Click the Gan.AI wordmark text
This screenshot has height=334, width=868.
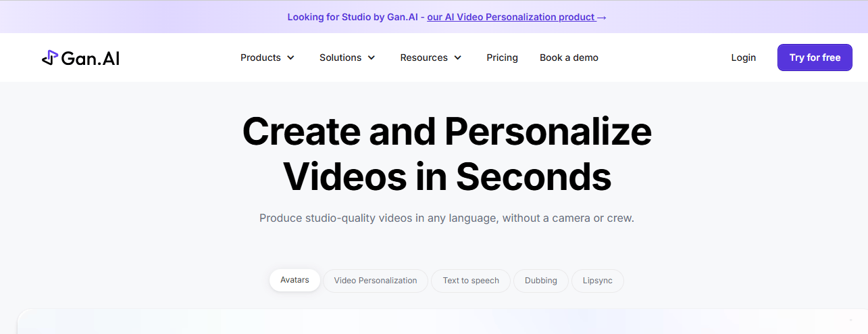(x=91, y=59)
